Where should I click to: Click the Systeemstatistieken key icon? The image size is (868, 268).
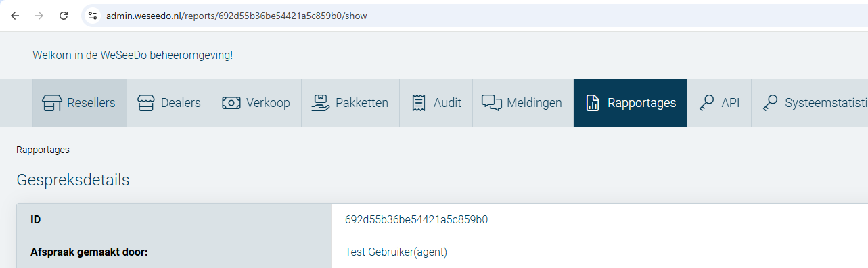[x=770, y=103]
